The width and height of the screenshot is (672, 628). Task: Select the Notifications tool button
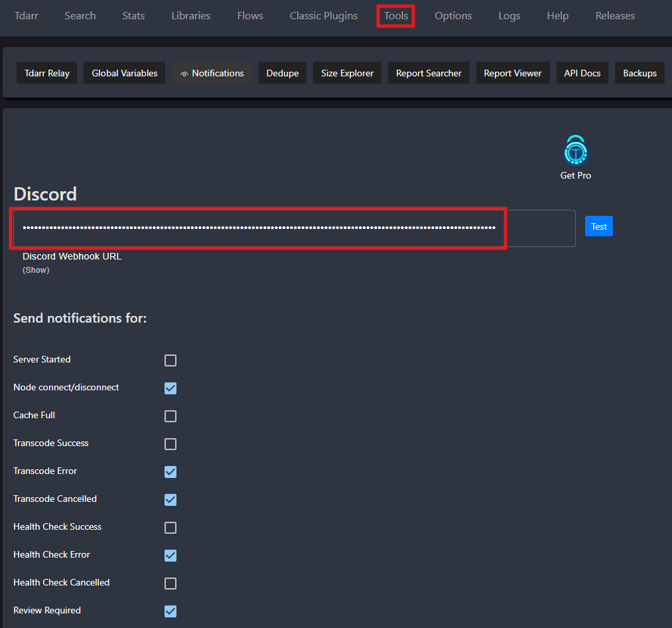click(x=212, y=73)
